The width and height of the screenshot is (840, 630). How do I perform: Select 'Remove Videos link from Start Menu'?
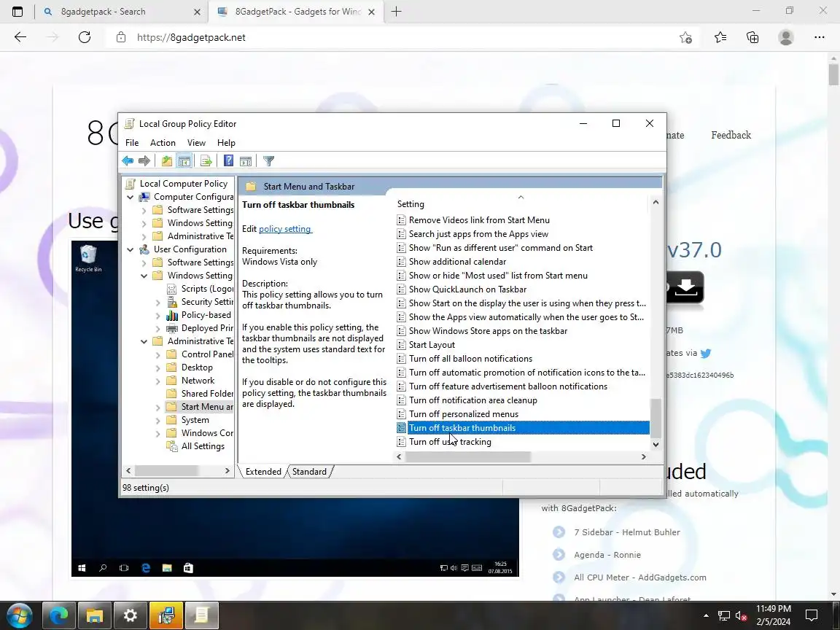tap(479, 220)
